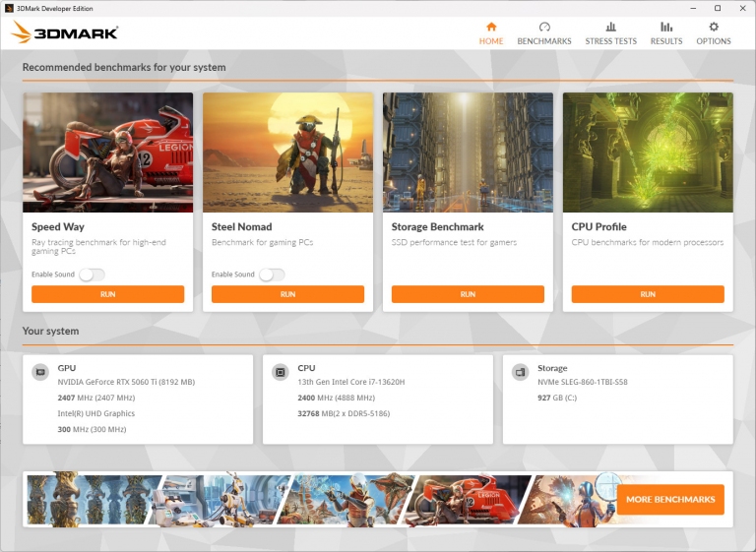Click the 300 MHz (300 MHz) value
756x552 pixels.
click(x=92, y=429)
